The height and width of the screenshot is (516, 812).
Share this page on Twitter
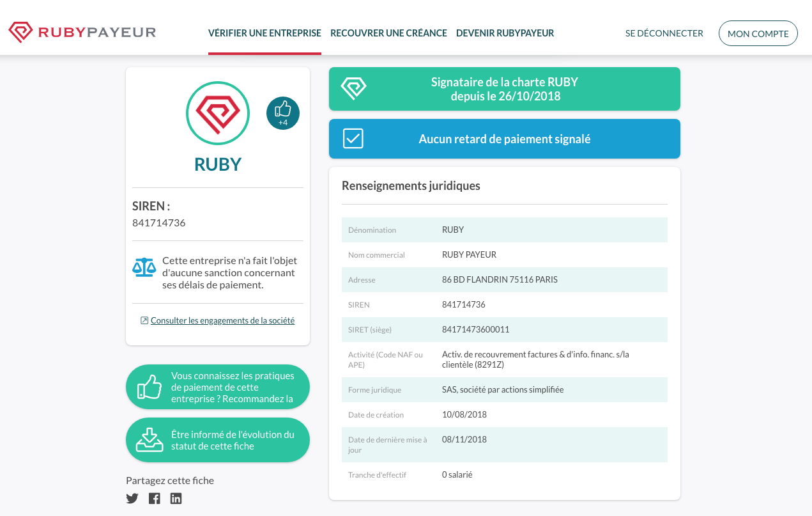point(132,499)
